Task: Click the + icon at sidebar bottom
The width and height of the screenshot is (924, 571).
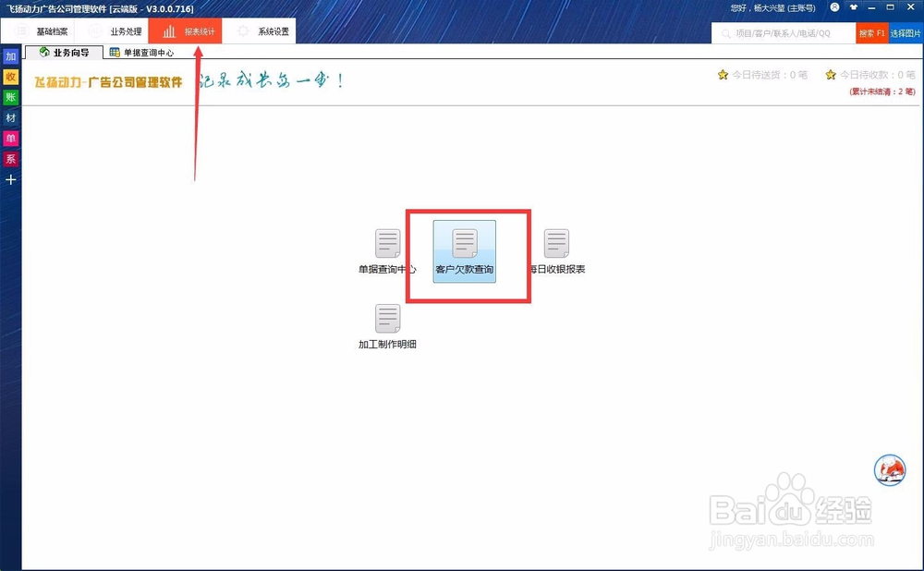Action: tap(10, 179)
